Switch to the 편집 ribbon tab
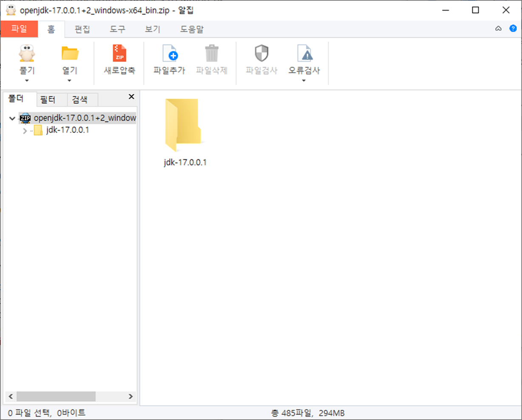Image resolution: width=522 pixels, height=420 pixels. (x=82, y=29)
